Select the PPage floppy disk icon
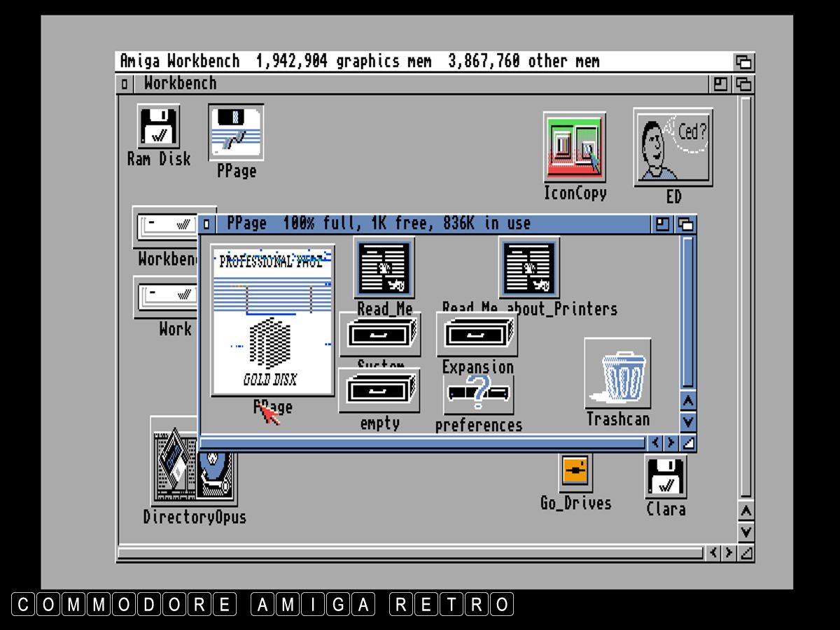Image resolution: width=840 pixels, height=630 pixels. tap(237, 132)
